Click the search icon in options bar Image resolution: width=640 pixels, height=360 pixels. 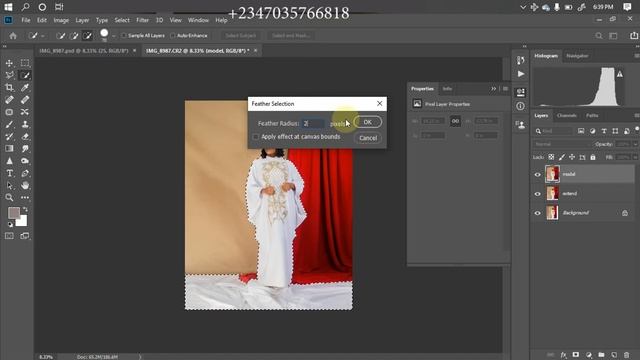pyautogui.click(x=598, y=36)
